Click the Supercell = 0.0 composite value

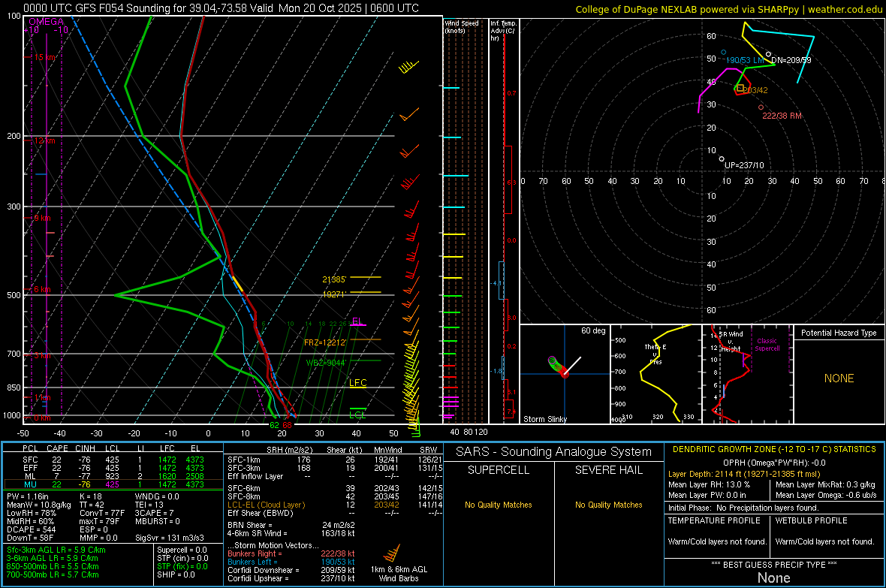pos(182,550)
